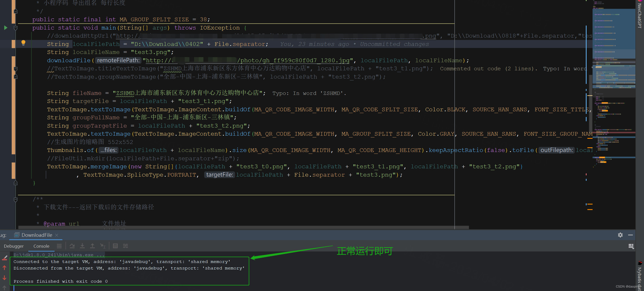Click the Step Over debug icon
Screen dimensions: 644x291
click(x=72, y=246)
